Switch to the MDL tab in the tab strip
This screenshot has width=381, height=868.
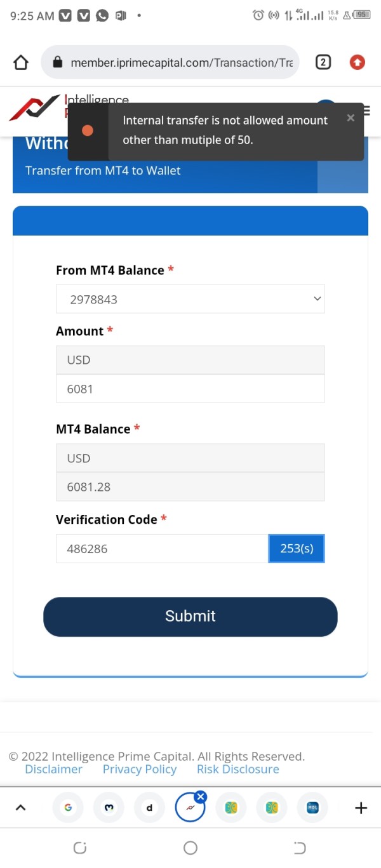coord(312,808)
